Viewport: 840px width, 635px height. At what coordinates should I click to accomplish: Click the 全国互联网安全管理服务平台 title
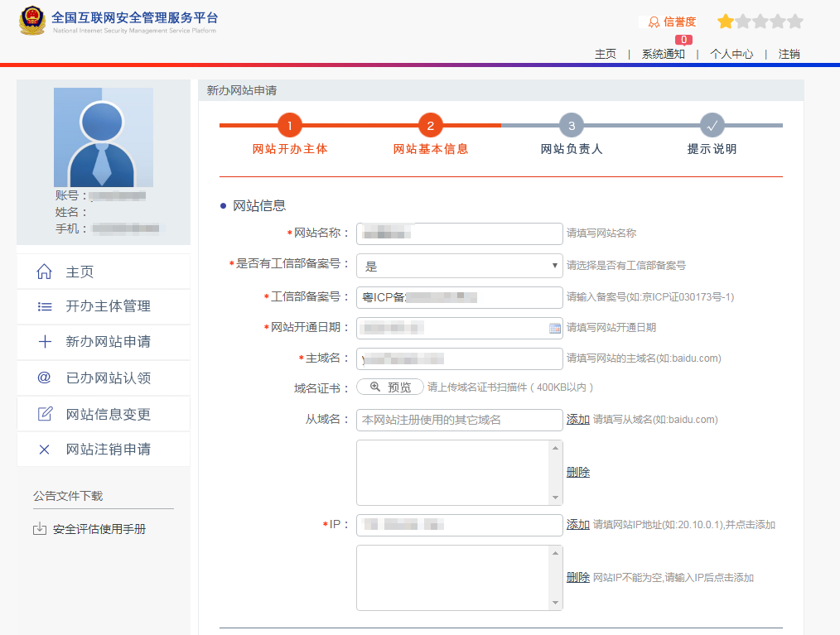[x=134, y=17]
